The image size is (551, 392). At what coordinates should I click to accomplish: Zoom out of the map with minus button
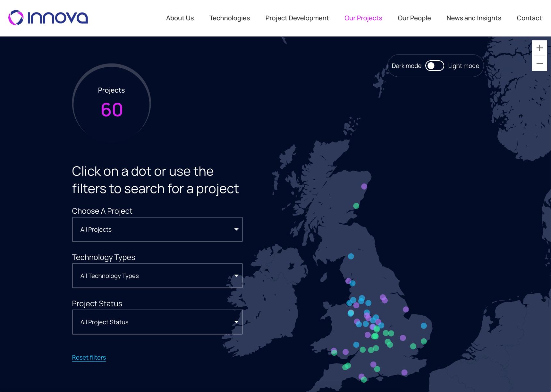539,64
